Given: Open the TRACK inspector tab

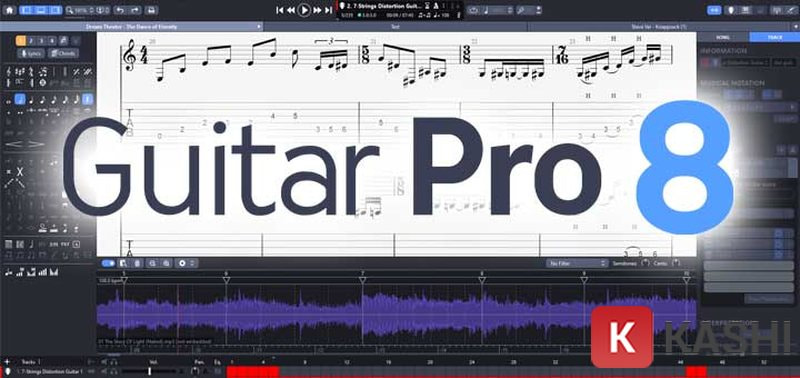Looking at the screenshot, I should coord(774,37).
